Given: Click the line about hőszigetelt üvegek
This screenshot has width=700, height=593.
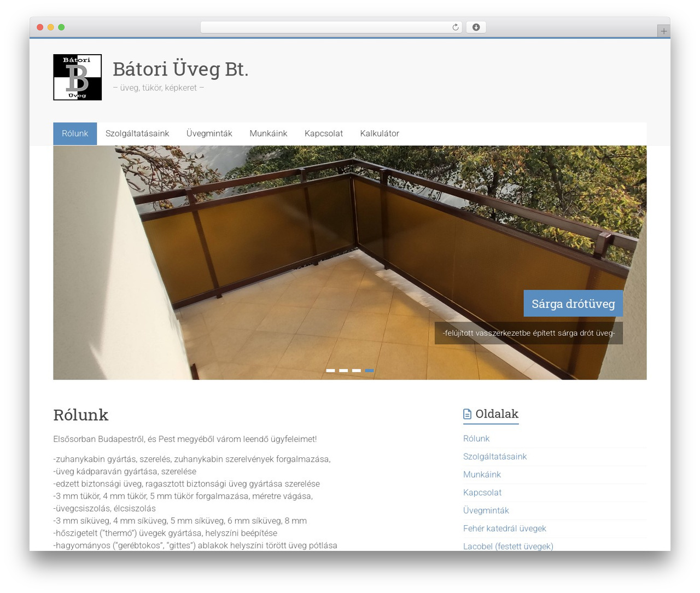Looking at the screenshot, I should [x=165, y=533].
